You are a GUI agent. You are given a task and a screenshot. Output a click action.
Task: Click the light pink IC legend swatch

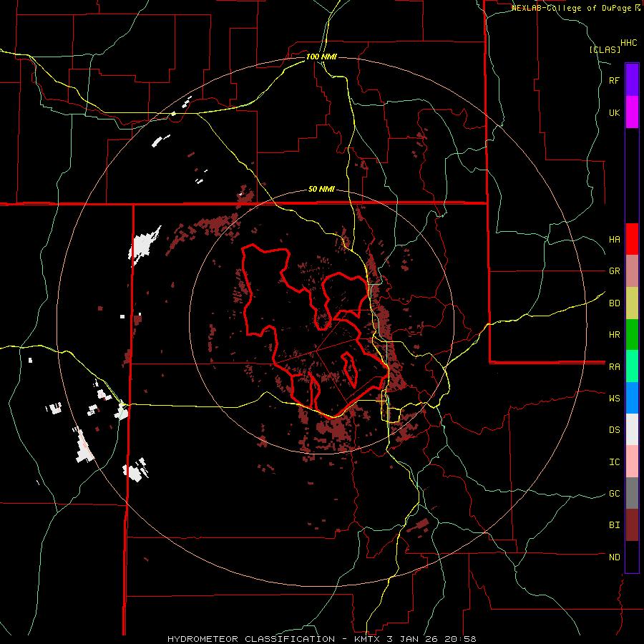(x=632, y=462)
